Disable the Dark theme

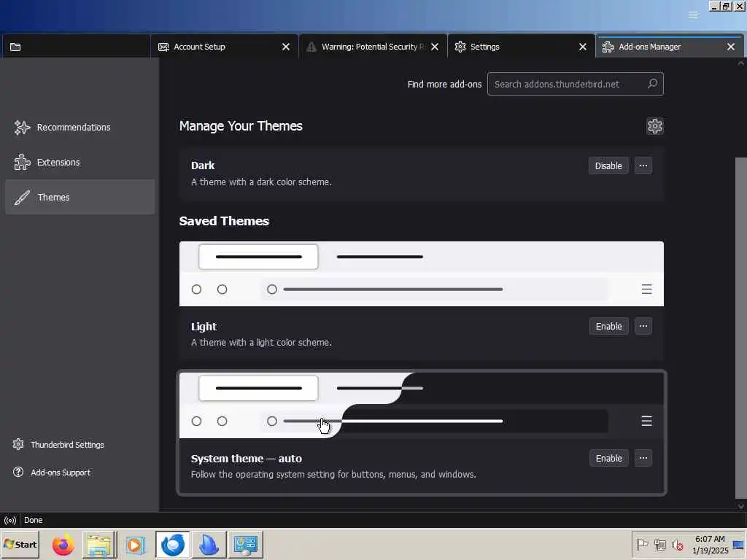[608, 166]
